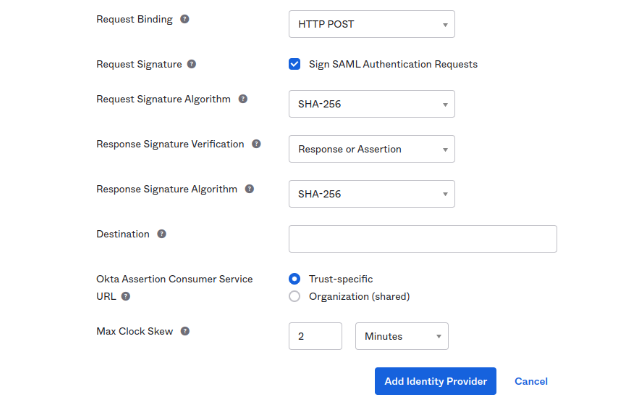Open help tooltip next to Destination
Viewport: 644px width, 417px height.
point(162,234)
